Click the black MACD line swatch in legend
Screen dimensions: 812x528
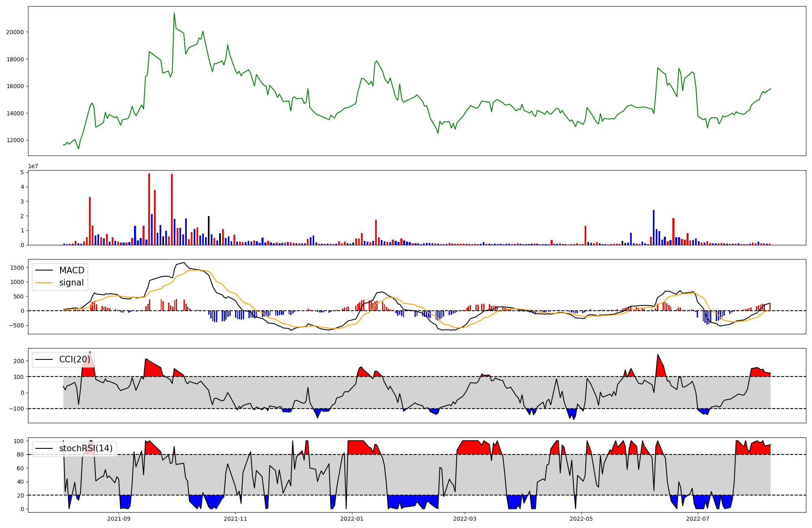pyautogui.click(x=44, y=270)
